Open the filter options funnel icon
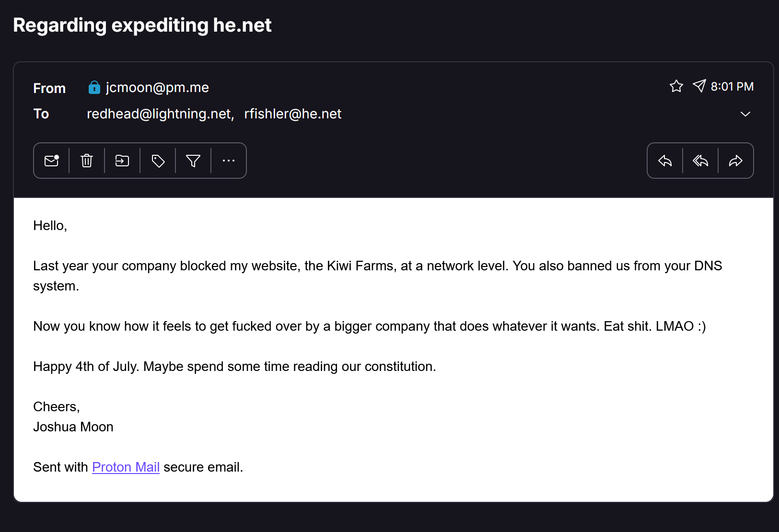The image size is (779, 532). [193, 161]
